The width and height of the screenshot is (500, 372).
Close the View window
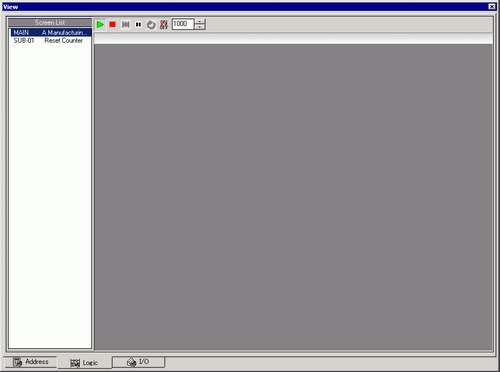click(x=492, y=6)
